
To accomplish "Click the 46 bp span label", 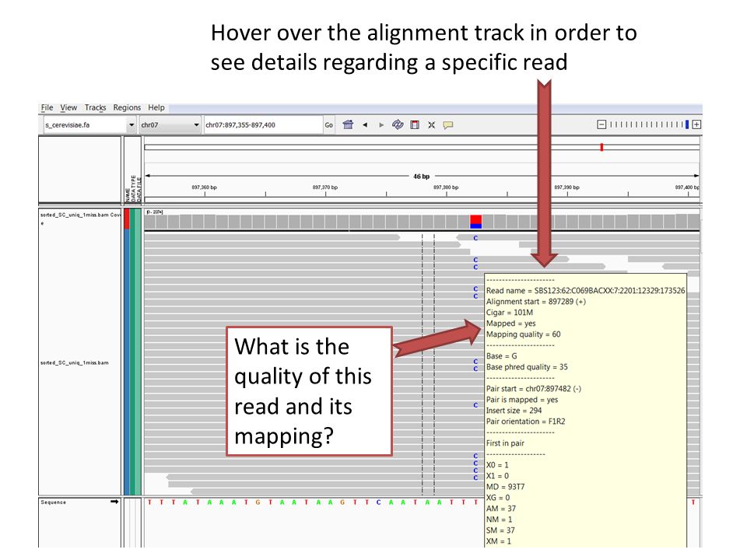I will pos(422,177).
